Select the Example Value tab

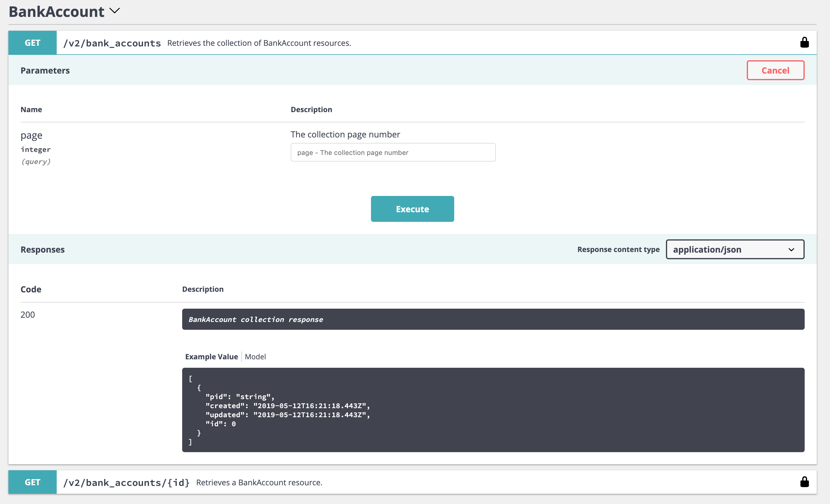pos(211,357)
